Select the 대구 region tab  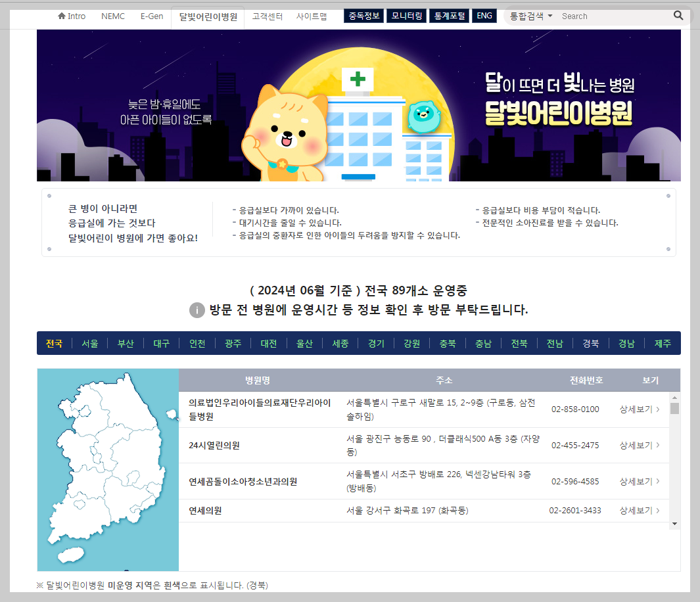tap(161, 343)
